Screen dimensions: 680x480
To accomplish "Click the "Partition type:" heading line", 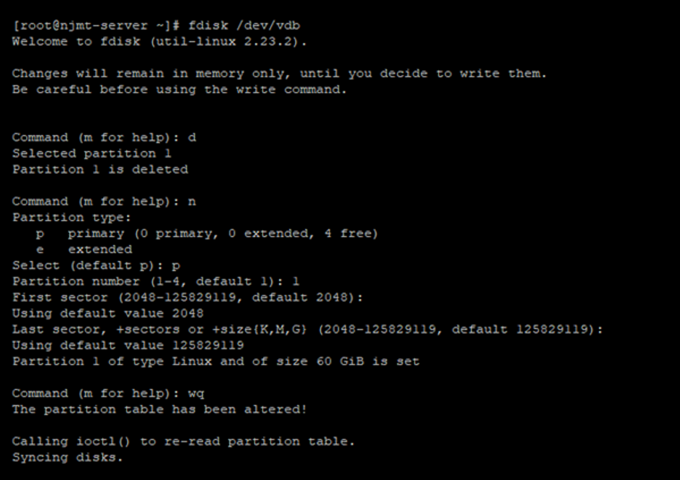I will [72, 217].
